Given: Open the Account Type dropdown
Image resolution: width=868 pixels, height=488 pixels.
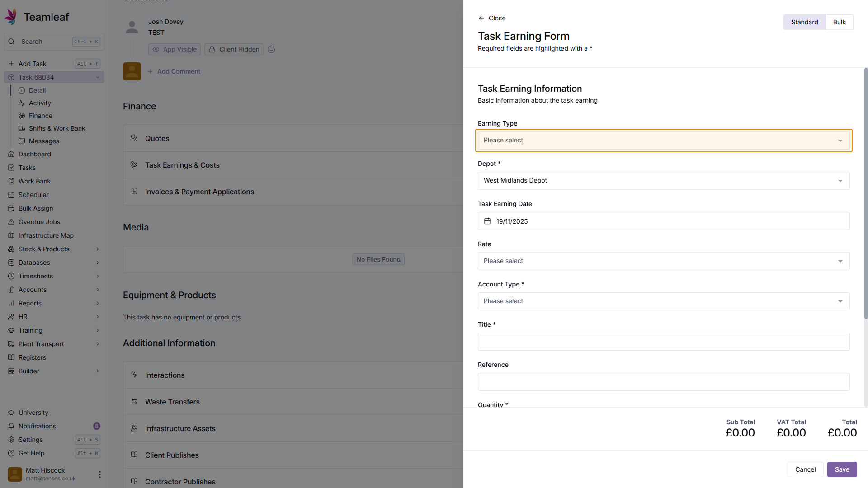Looking at the screenshot, I should 663,301.
